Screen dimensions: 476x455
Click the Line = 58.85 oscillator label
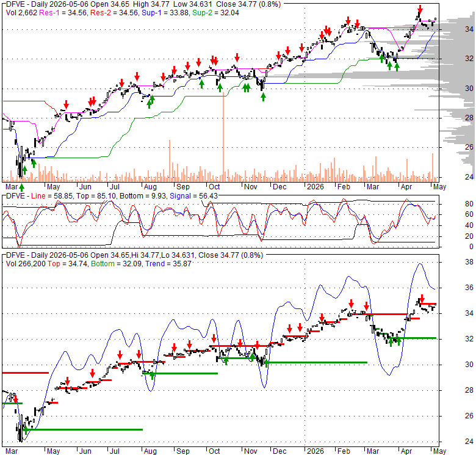tap(52, 196)
